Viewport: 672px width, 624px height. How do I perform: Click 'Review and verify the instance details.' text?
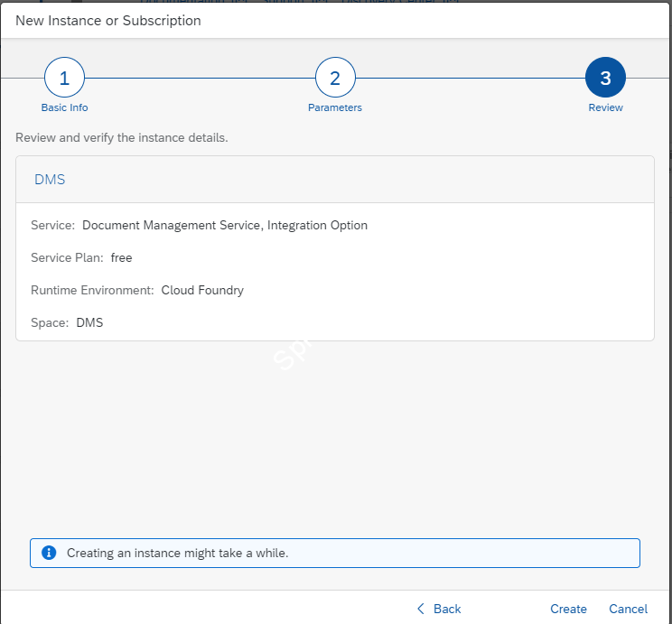point(122,137)
